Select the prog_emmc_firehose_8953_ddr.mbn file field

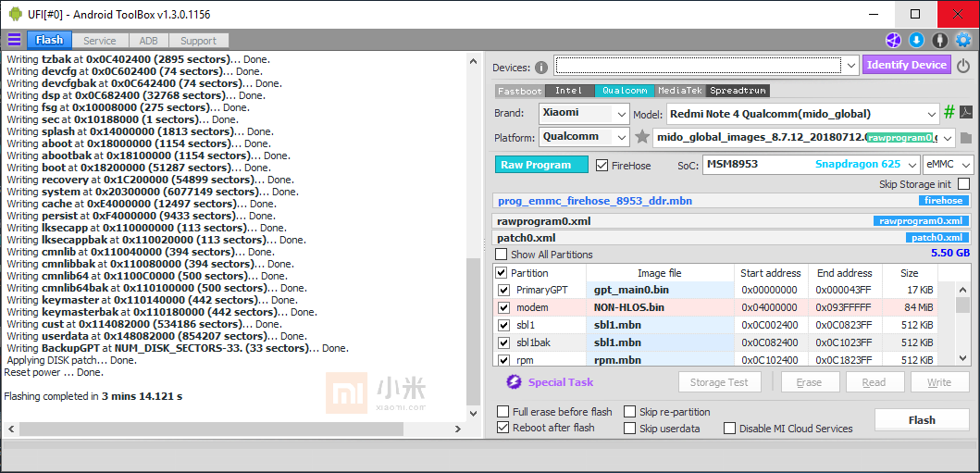point(732,201)
